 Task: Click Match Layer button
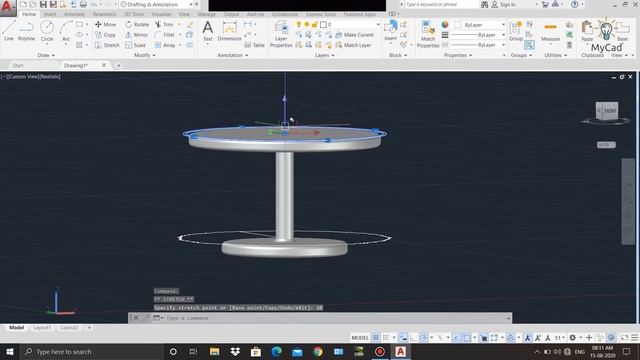[353, 45]
